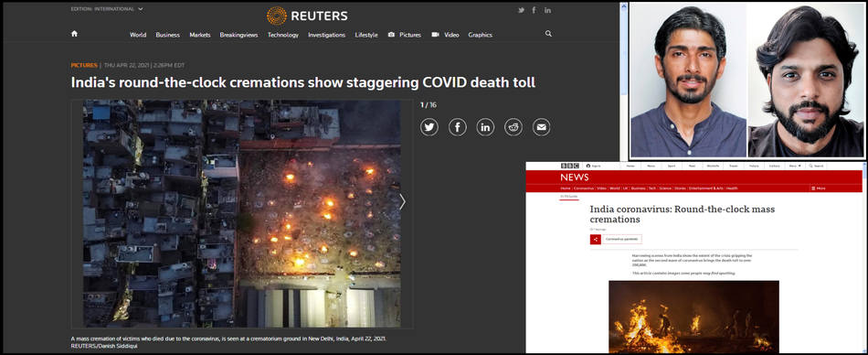Click orange PICTURES category label
868x355 pixels.
(84, 66)
